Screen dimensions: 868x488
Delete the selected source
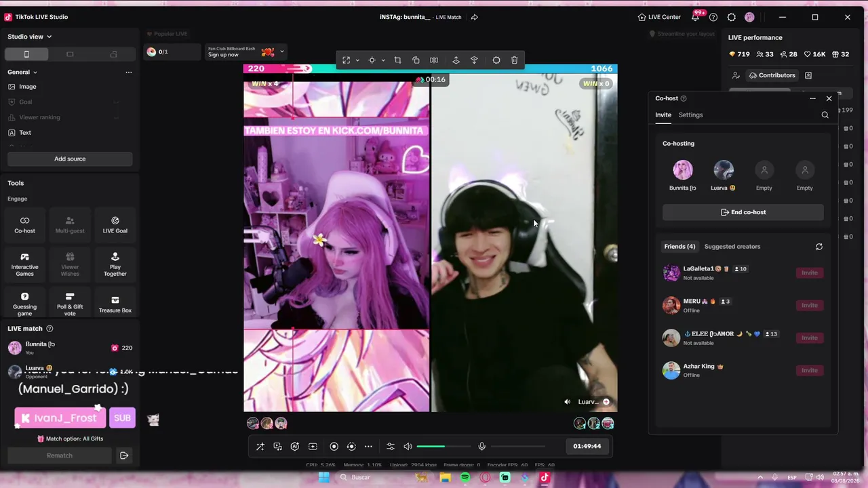[x=515, y=60]
